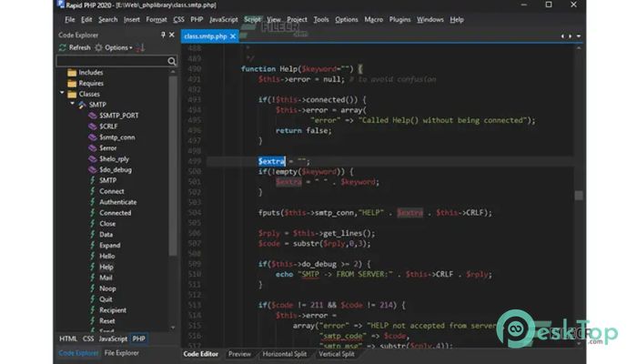
Task: Click the highlighted $extra variable on line 499
Action: click(272, 161)
